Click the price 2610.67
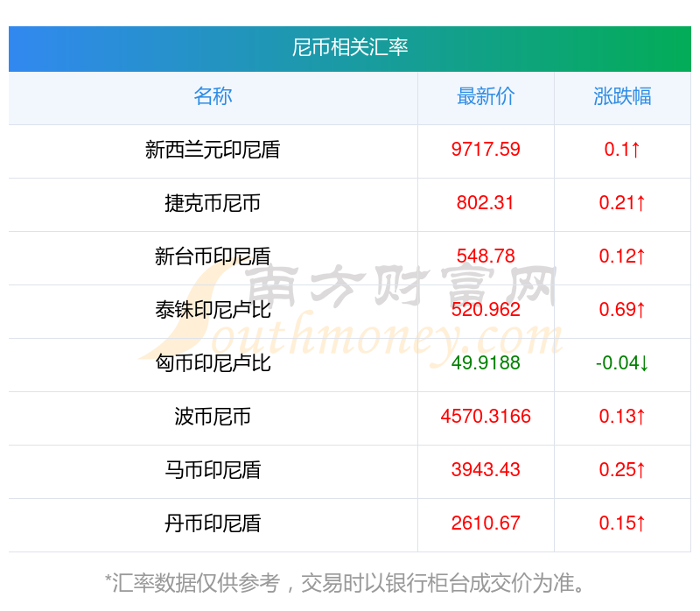The width and height of the screenshot is (700, 611). 486,523
